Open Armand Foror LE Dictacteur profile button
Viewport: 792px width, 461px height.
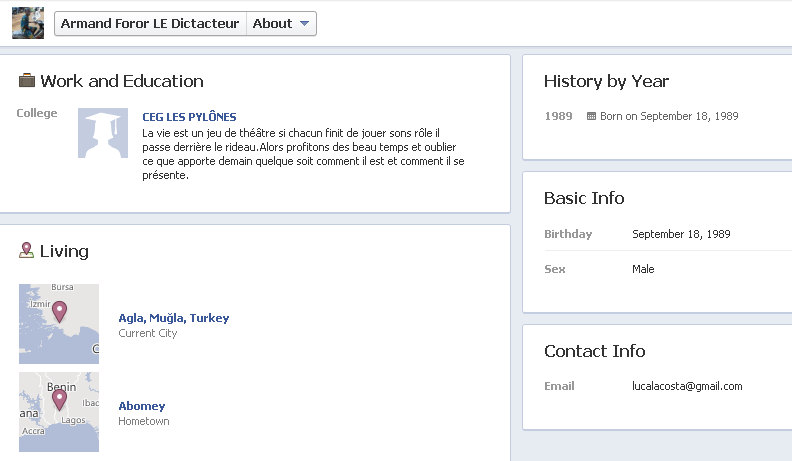(x=150, y=23)
